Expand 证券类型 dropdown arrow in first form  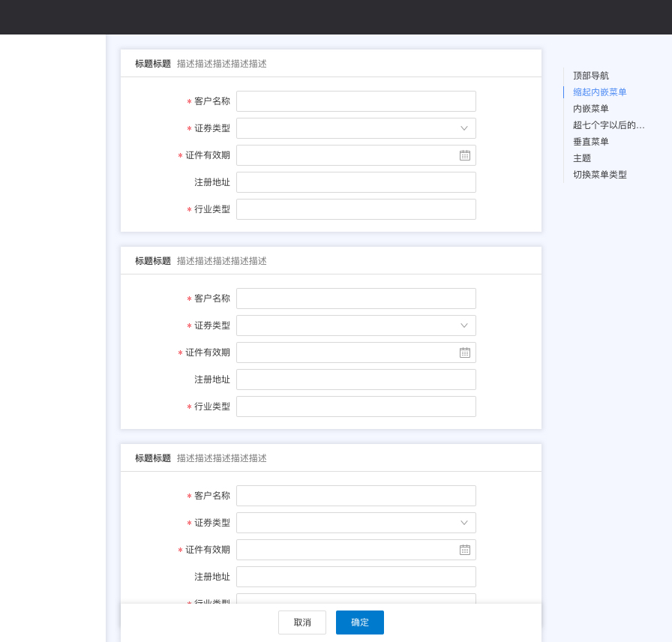pos(463,128)
